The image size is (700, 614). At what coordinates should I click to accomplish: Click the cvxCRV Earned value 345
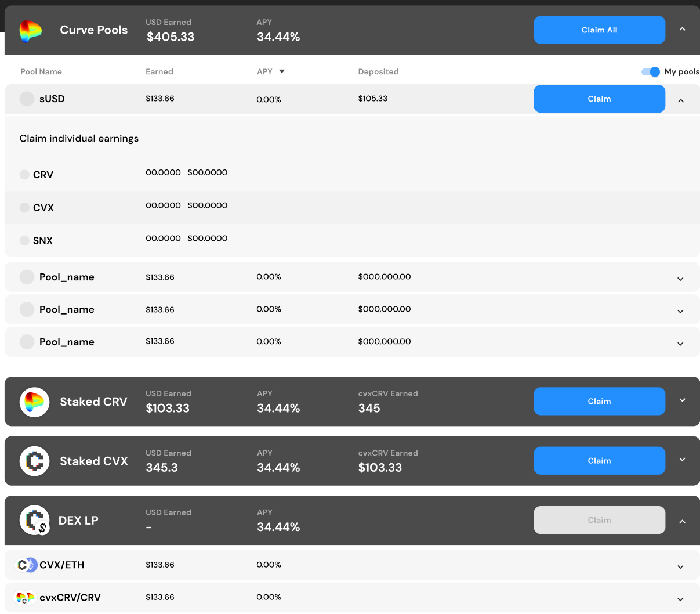pos(369,408)
